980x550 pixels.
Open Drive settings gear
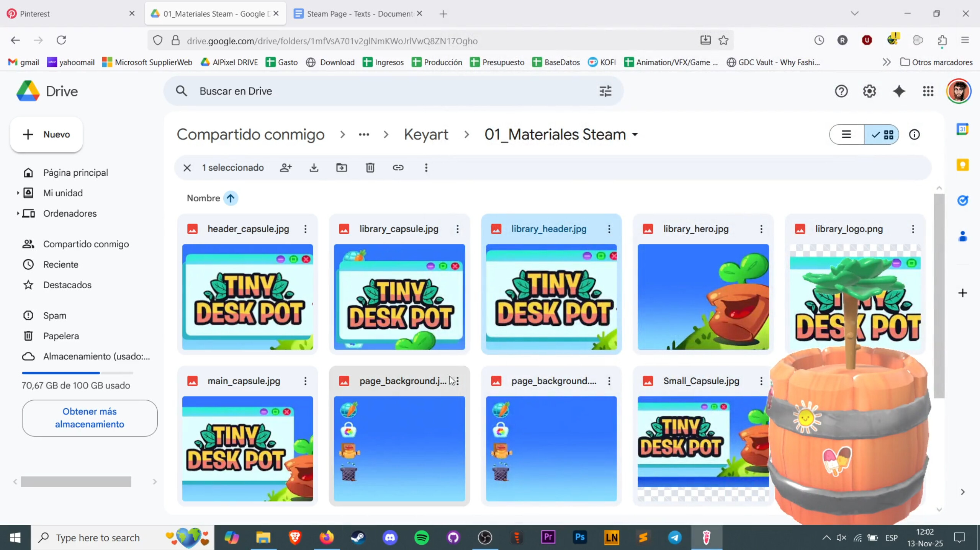tap(870, 91)
